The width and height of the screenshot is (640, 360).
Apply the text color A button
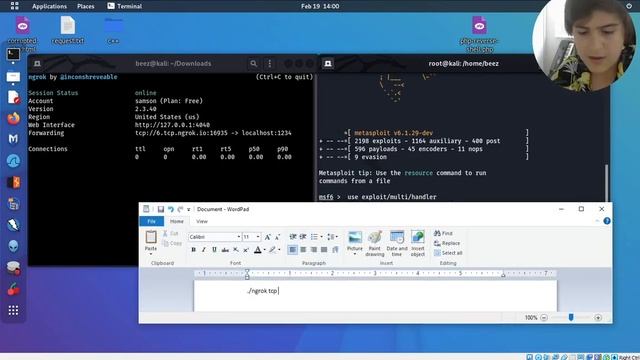[x=258, y=249]
